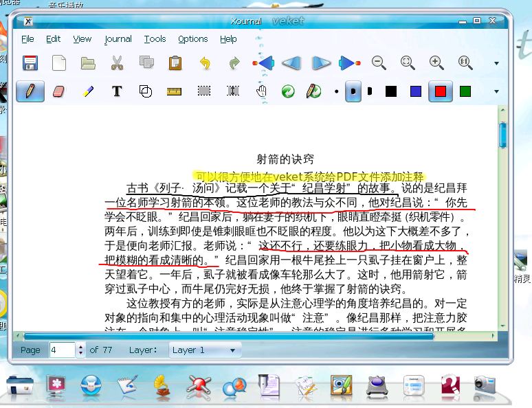Reset zoom to normal size 1:1
This screenshot has width=532, height=408.
(465, 63)
